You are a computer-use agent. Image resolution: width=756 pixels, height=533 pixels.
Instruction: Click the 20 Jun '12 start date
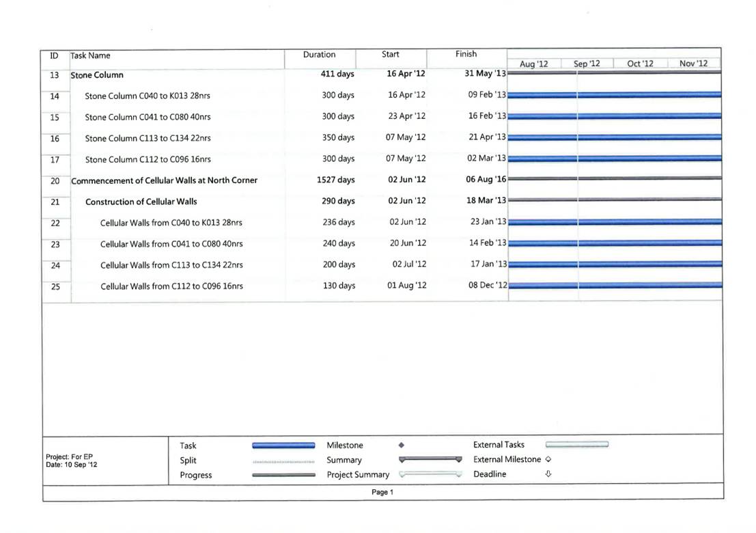[408, 243]
